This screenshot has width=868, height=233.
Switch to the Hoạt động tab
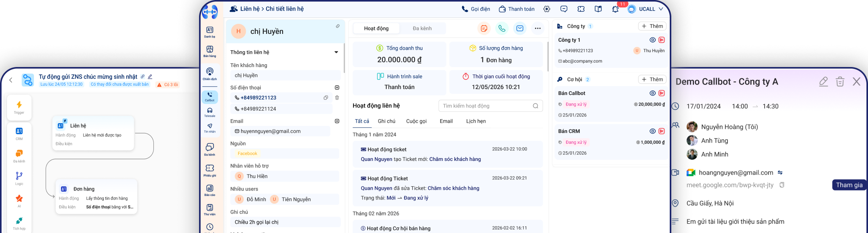coord(376,28)
